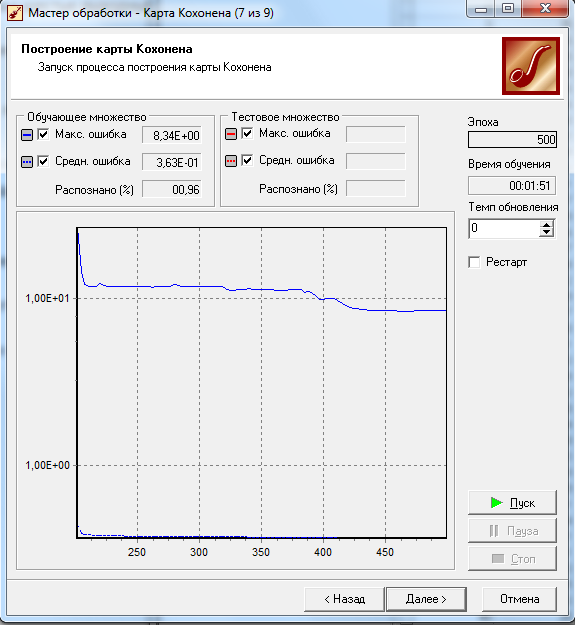Click the Deductor wizard title bar icon
Screen dimensions: 575x625
(15, 13)
